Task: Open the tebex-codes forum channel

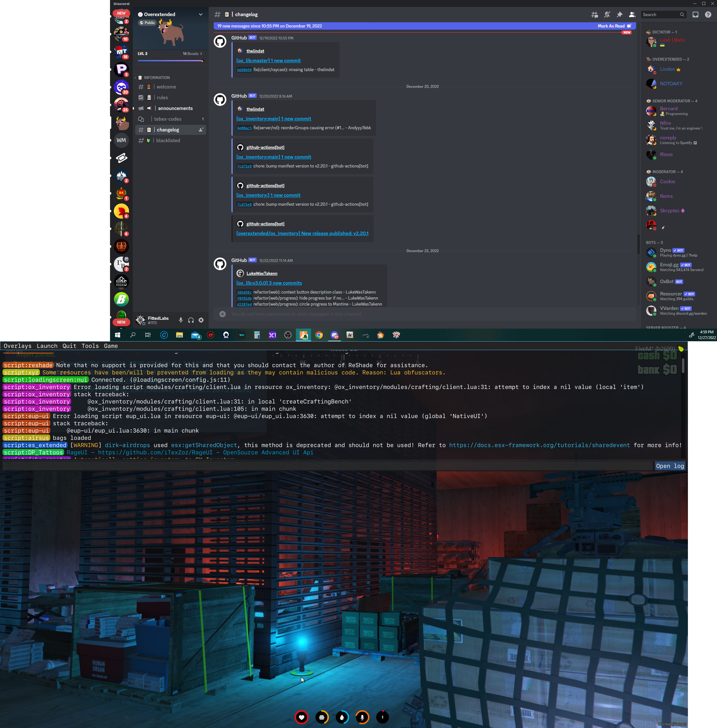Action: tap(171, 119)
